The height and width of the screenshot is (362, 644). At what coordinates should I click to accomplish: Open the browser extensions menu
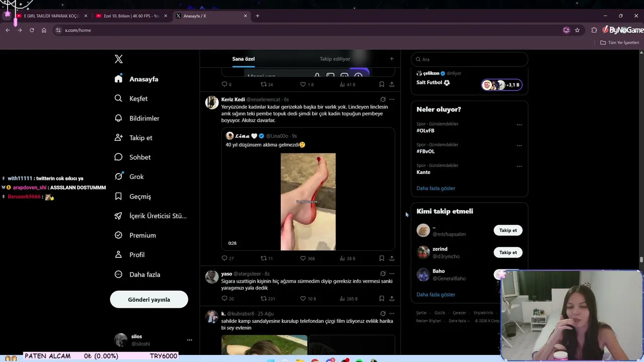594,30
